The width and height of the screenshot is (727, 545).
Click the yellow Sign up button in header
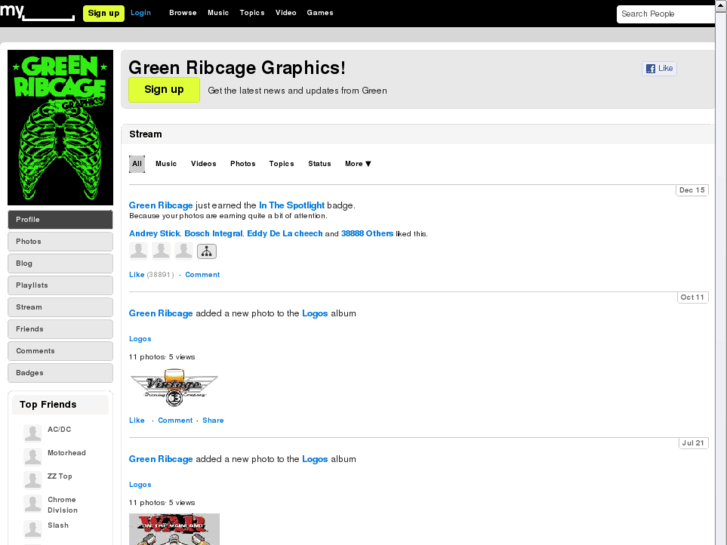[103, 13]
